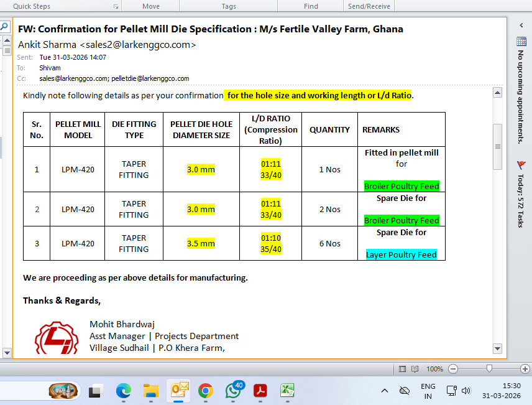The width and height of the screenshot is (532, 405).
Task: Open Excel from the taskbar
Action: (x=287, y=391)
